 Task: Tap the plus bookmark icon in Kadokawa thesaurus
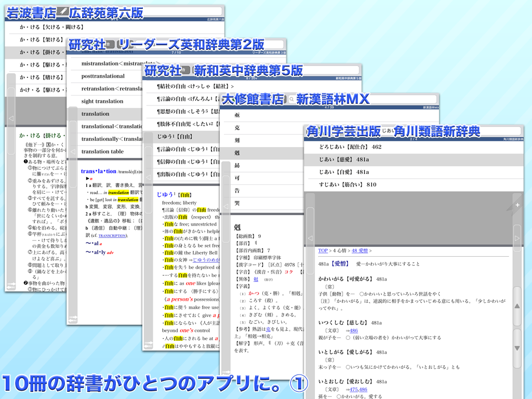tap(517, 205)
